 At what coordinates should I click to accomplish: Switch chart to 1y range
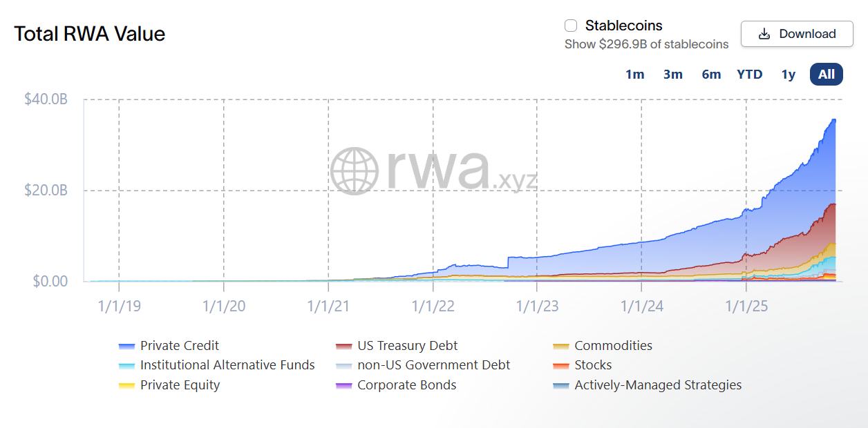[x=788, y=75]
